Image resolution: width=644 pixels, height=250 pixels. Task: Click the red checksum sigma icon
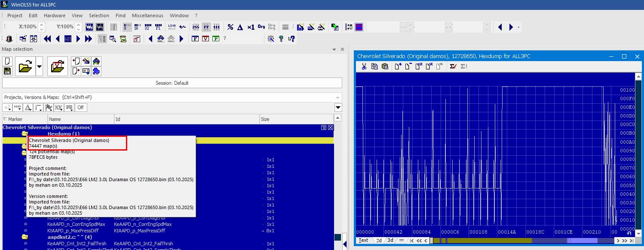(453, 66)
